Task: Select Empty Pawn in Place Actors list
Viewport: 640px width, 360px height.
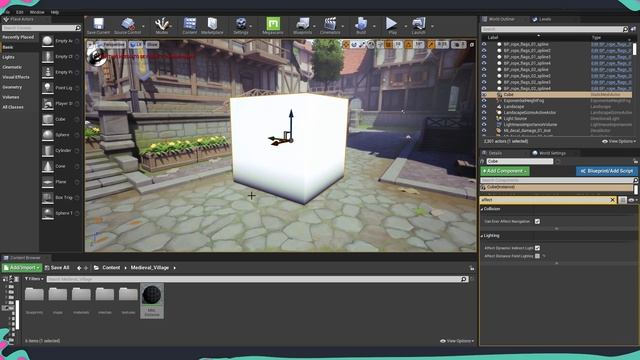Action: point(60,72)
